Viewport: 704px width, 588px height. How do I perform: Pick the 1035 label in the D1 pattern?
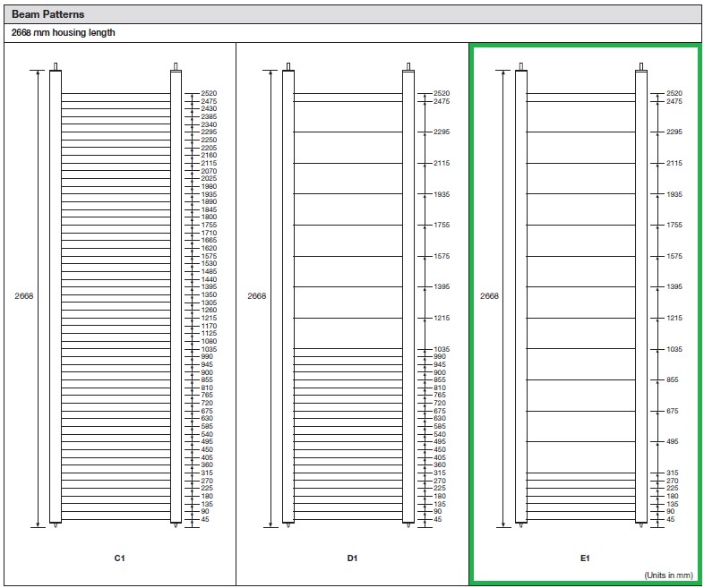pyautogui.click(x=442, y=349)
